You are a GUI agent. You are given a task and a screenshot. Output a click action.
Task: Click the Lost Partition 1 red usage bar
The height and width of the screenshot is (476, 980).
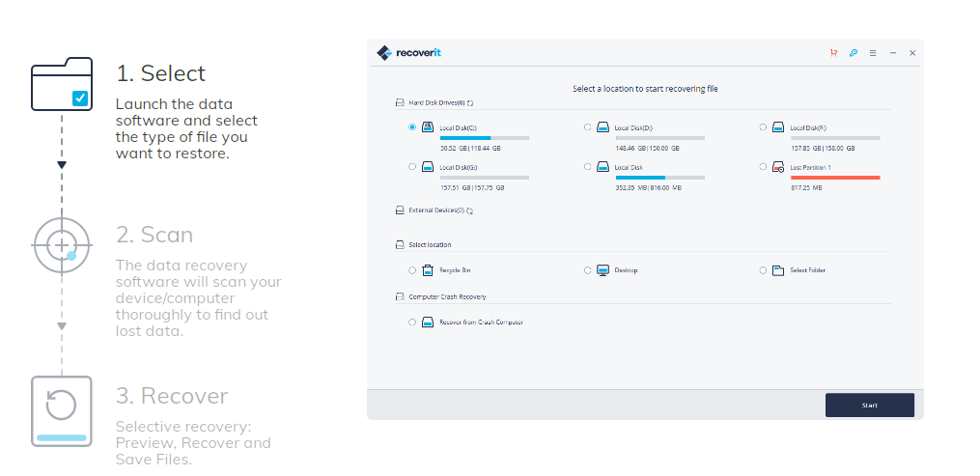(834, 178)
